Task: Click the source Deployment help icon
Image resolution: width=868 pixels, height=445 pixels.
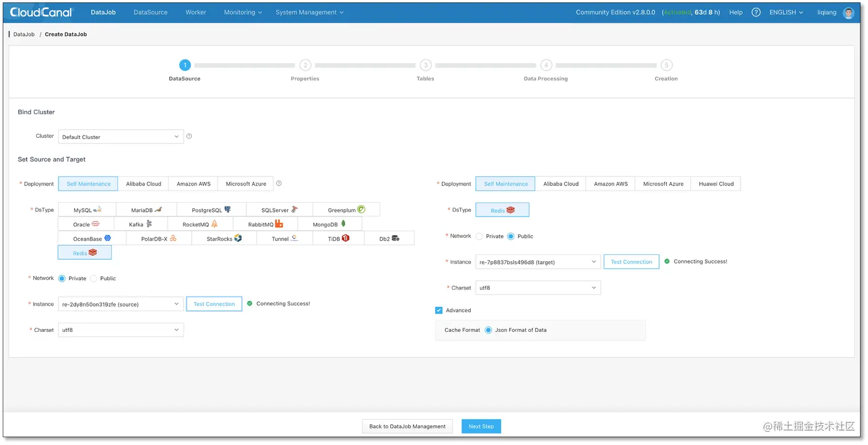Action: pyautogui.click(x=279, y=184)
